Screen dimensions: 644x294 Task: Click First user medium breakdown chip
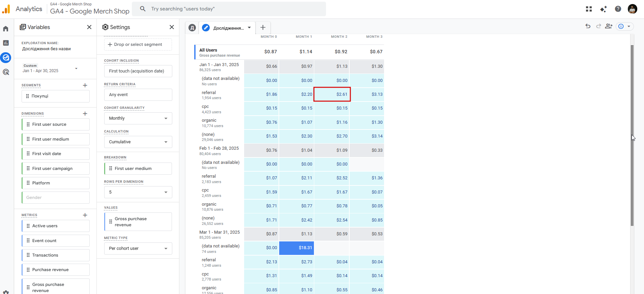tap(138, 169)
